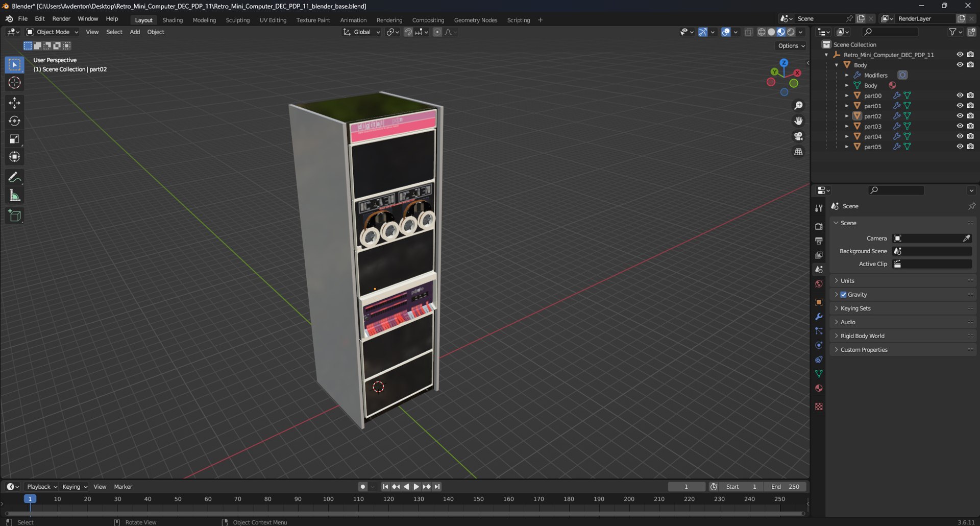
Task: Activate the Scale tool
Action: [x=14, y=139]
